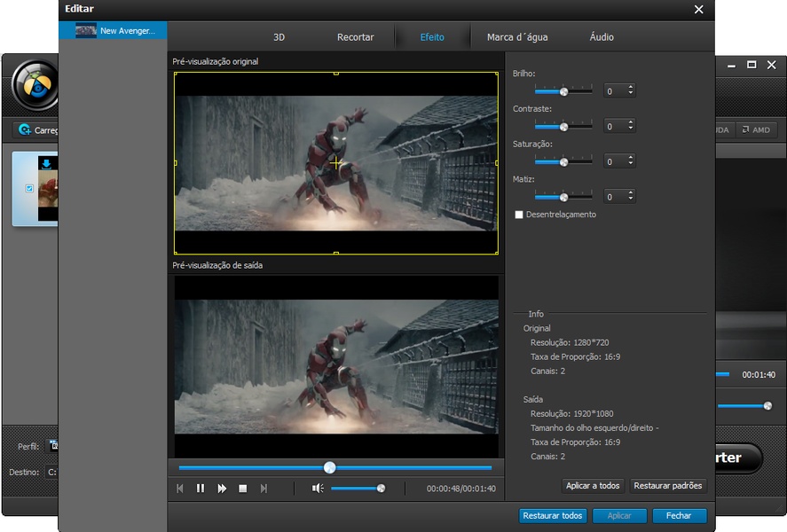787x532 pixels.
Task: Increase Matiz value with up arrow
Action: pyautogui.click(x=631, y=192)
